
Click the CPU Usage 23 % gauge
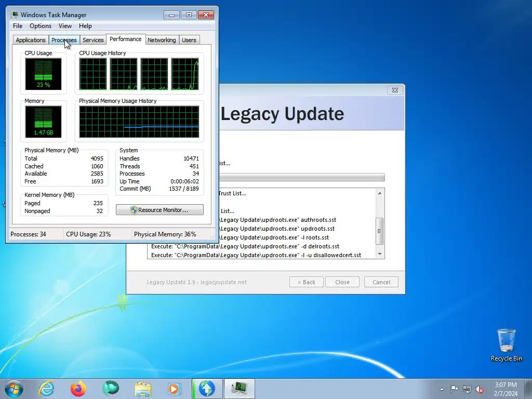tap(44, 74)
